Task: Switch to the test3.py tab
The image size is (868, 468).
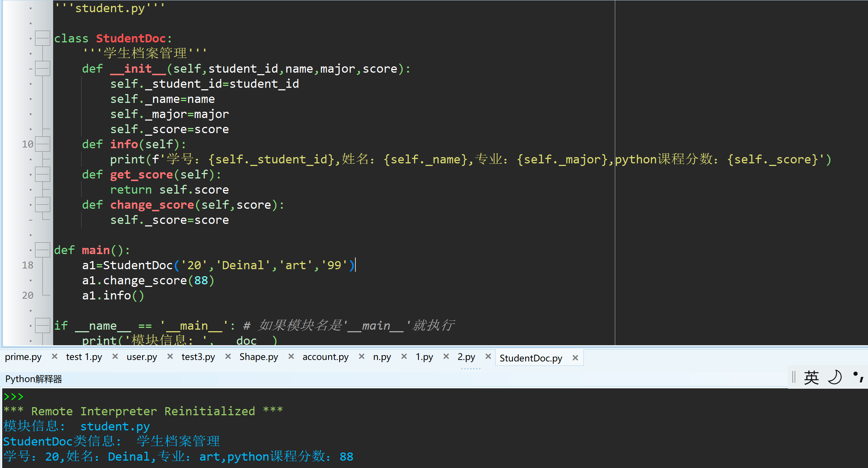Action: click(198, 357)
